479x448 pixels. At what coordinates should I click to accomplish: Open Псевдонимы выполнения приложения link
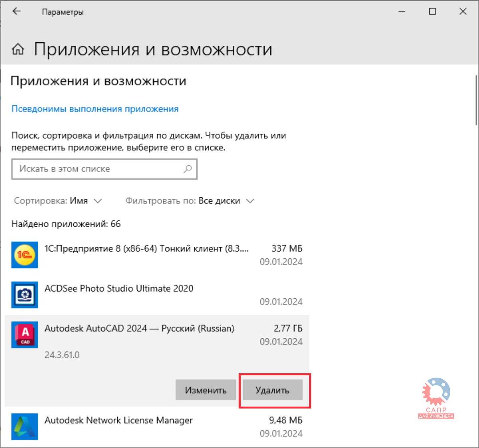95,109
